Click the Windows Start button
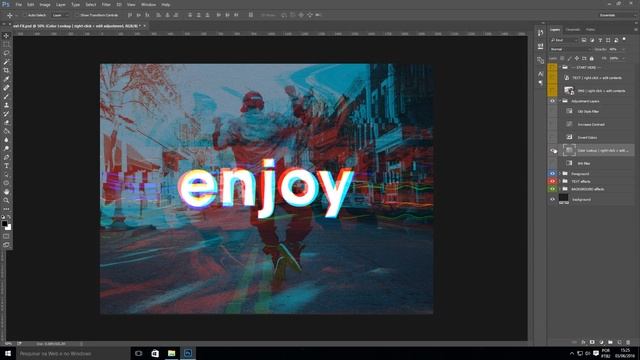640x360 pixels. (x=7, y=353)
